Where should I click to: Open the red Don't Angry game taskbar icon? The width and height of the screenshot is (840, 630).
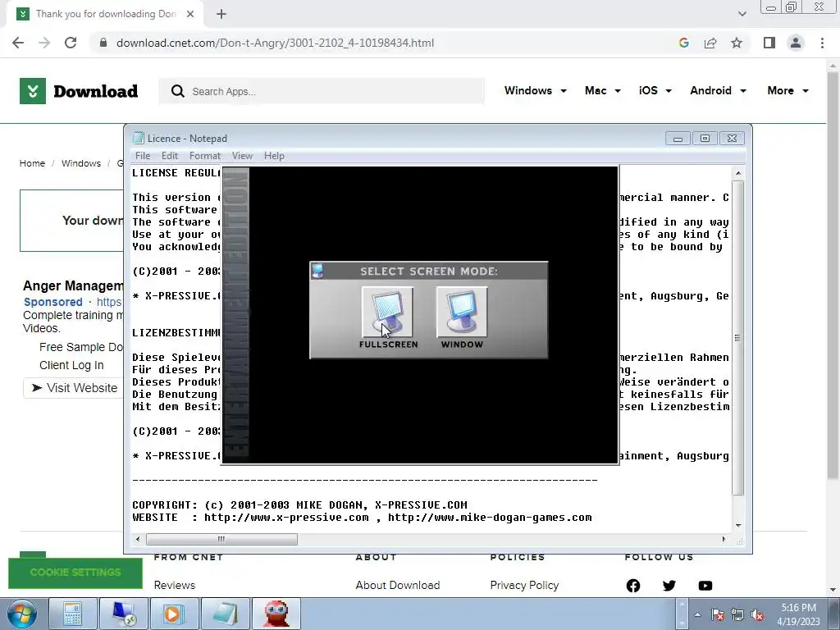tap(276, 614)
